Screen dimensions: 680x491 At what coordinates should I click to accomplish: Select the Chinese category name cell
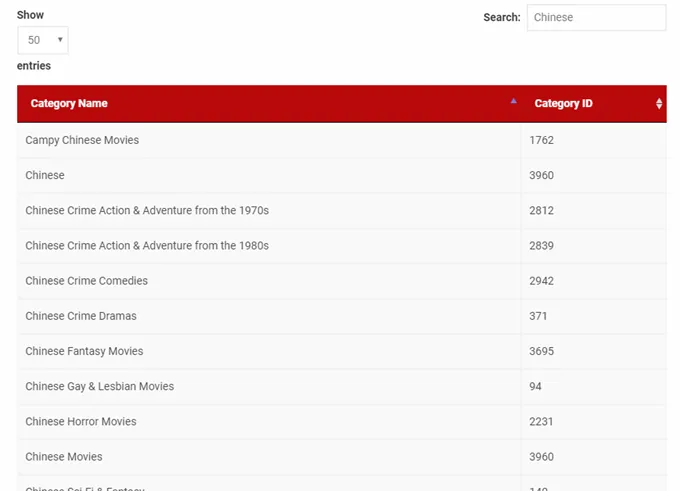[x=45, y=176]
